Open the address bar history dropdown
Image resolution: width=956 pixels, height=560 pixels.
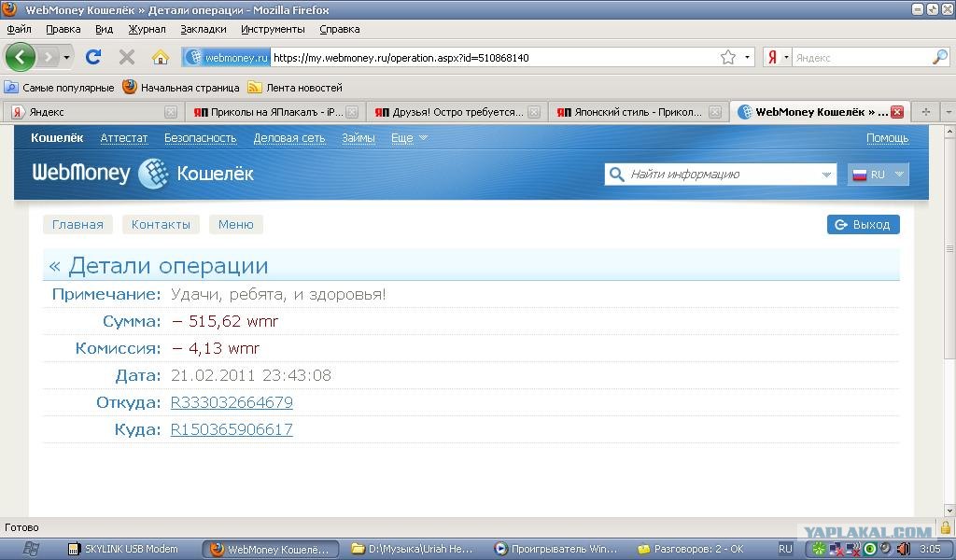pos(747,57)
